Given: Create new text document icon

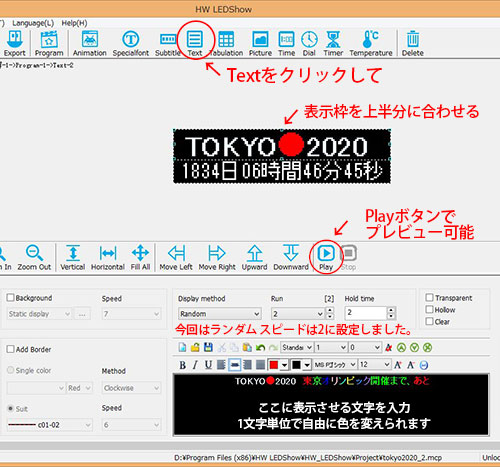Looking at the screenshot, I should [182, 347].
